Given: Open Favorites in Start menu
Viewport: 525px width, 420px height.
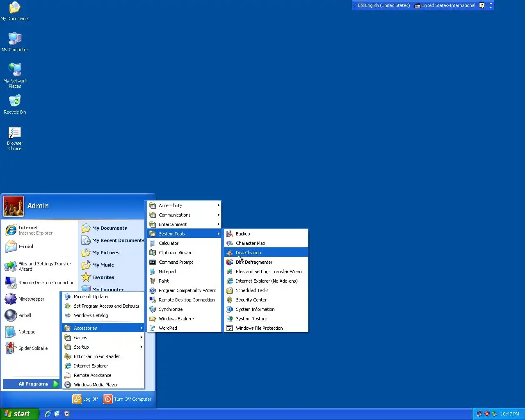Looking at the screenshot, I should (112, 277).
